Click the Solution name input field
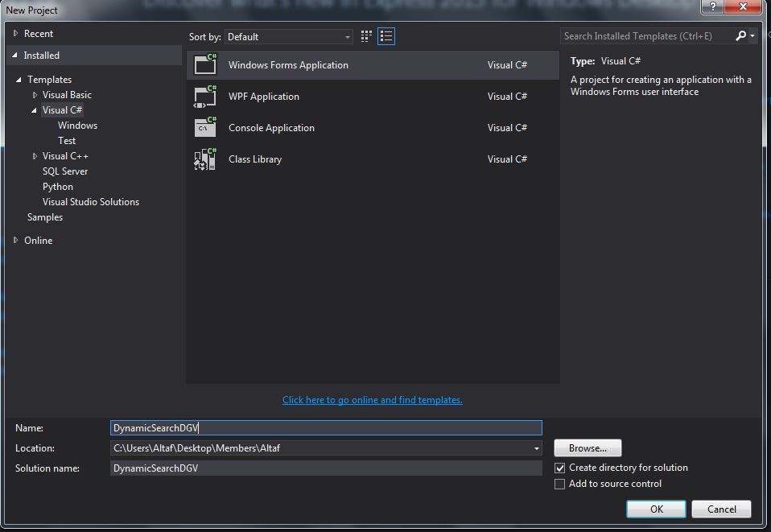This screenshot has width=771, height=532. [326, 468]
